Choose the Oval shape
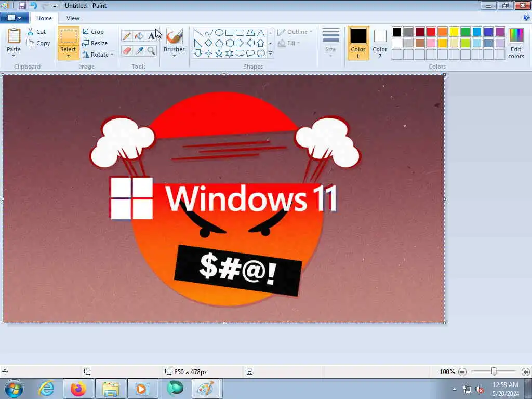532x399 pixels. click(219, 33)
